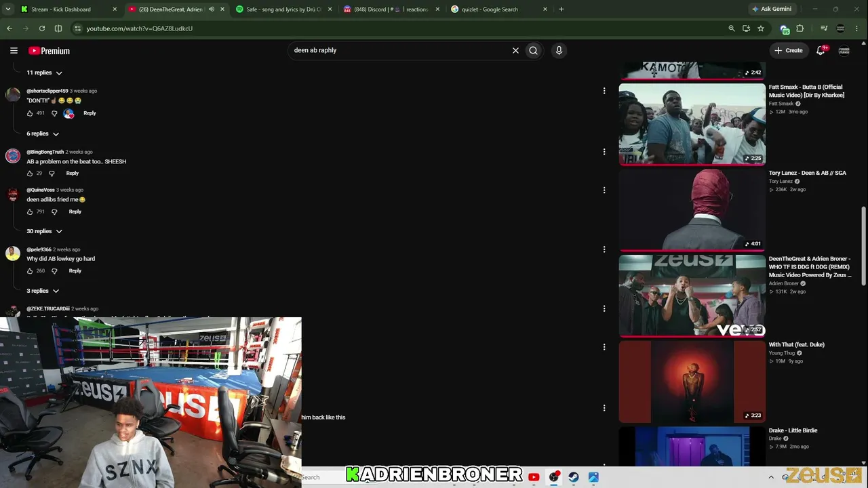
Task: Start voice search with microphone
Action: point(559,50)
